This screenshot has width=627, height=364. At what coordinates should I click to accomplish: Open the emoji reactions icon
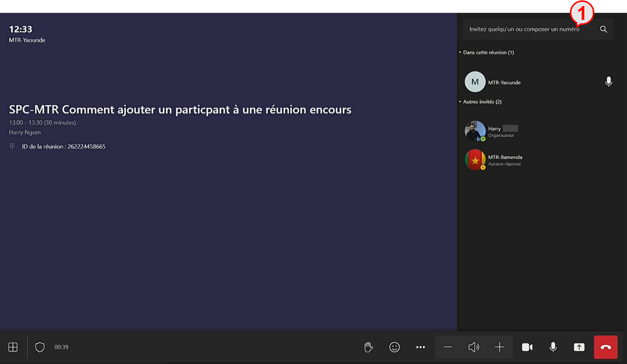click(394, 347)
